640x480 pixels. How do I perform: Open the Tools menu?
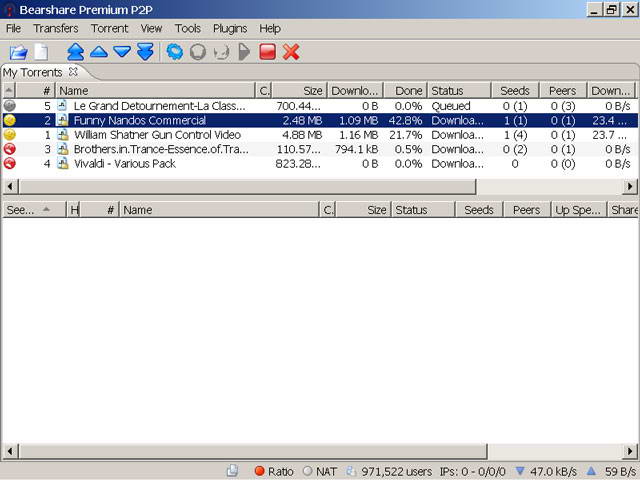tap(188, 29)
